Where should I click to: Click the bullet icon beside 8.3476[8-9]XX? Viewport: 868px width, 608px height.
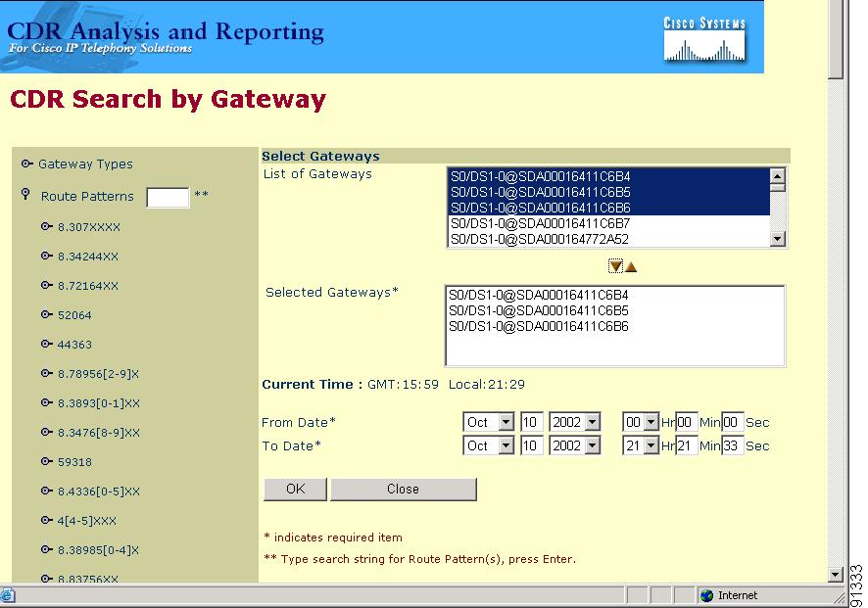click(x=46, y=432)
